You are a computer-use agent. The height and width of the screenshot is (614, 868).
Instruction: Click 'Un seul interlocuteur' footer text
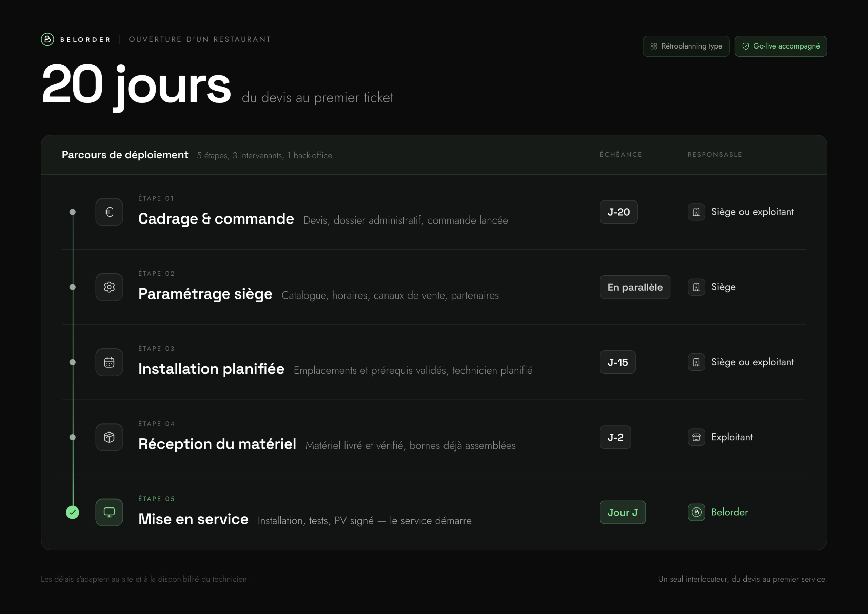(743, 579)
